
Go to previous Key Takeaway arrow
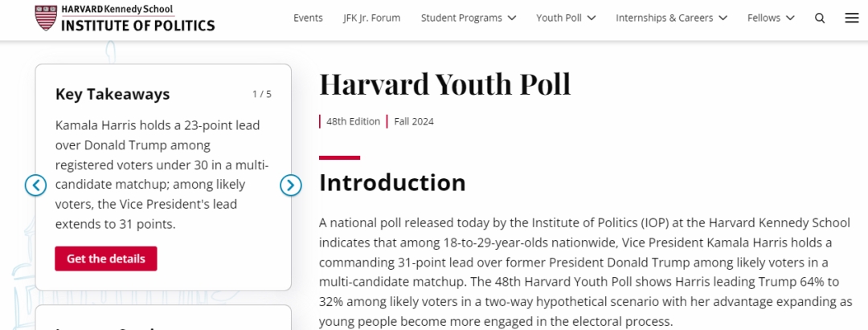pyautogui.click(x=36, y=185)
